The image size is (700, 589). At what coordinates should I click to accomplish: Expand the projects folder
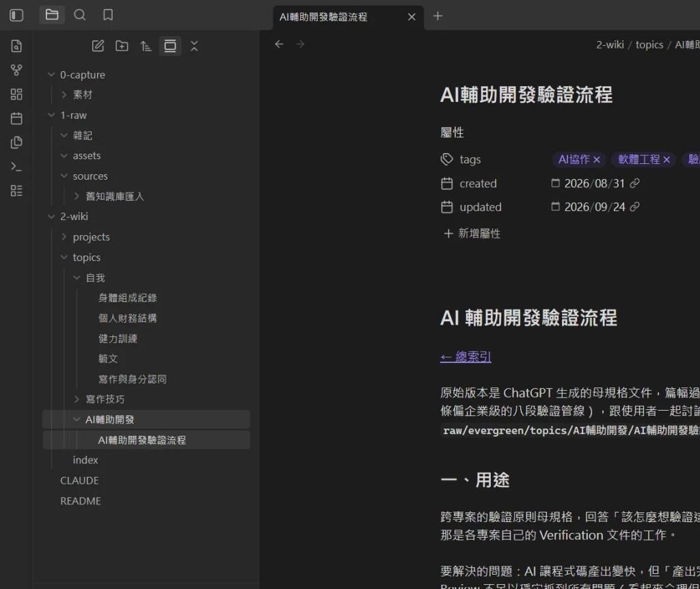click(64, 237)
